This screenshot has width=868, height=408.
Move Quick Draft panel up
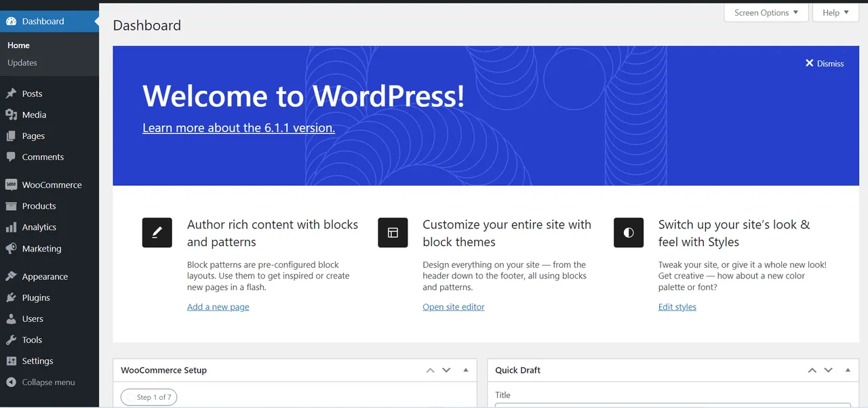click(812, 370)
